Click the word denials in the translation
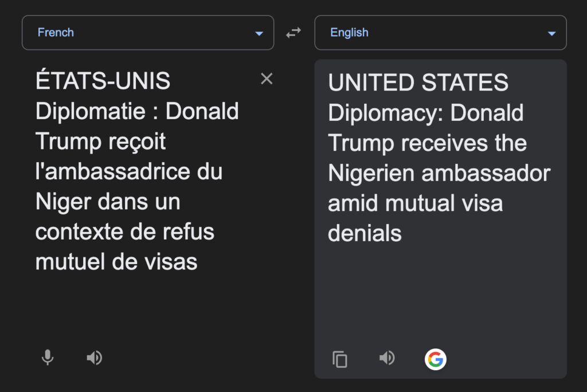 pos(365,233)
